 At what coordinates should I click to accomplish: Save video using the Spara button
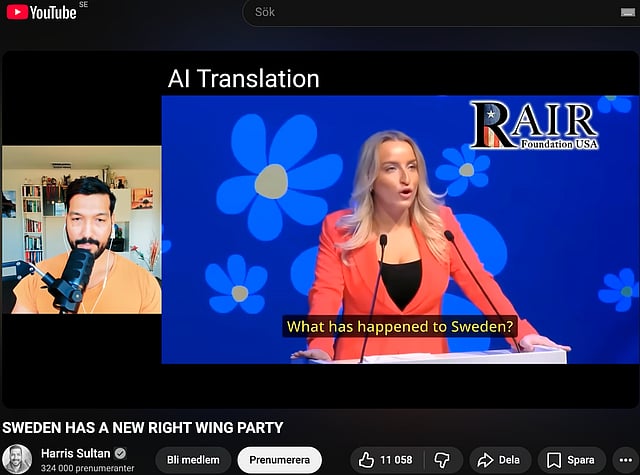(x=571, y=460)
